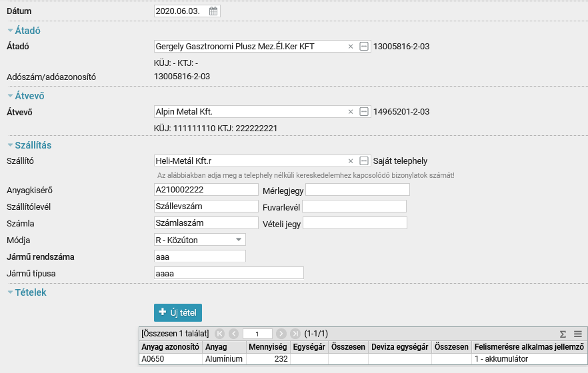588x373 pixels.
Task: Select the Alumínium table cell
Action: pos(224,359)
